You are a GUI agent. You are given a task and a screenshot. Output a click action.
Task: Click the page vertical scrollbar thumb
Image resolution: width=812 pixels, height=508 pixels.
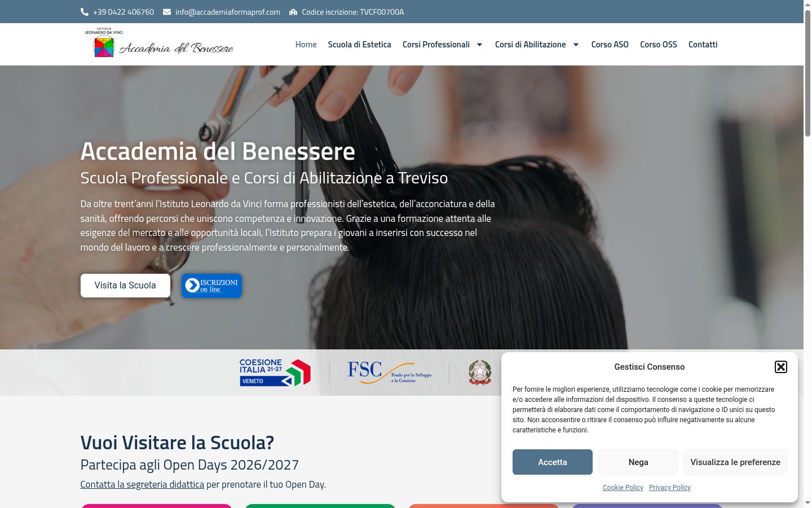[807, 73]
